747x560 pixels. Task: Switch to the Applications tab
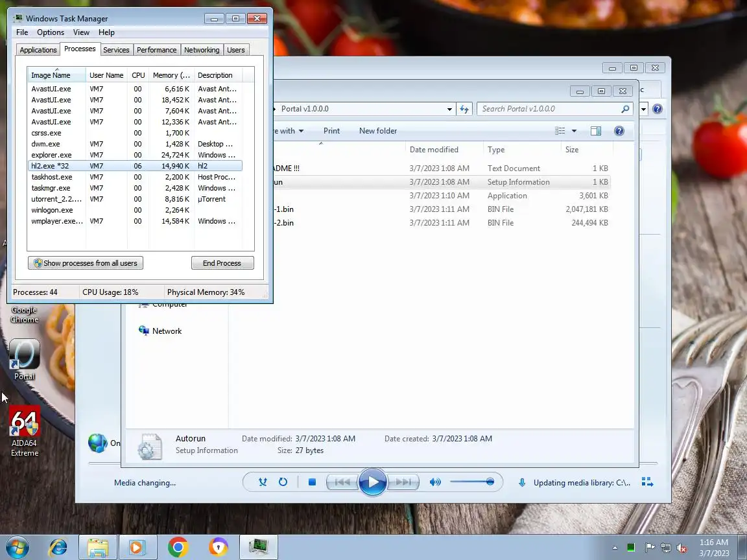click(x=38, y=50)
